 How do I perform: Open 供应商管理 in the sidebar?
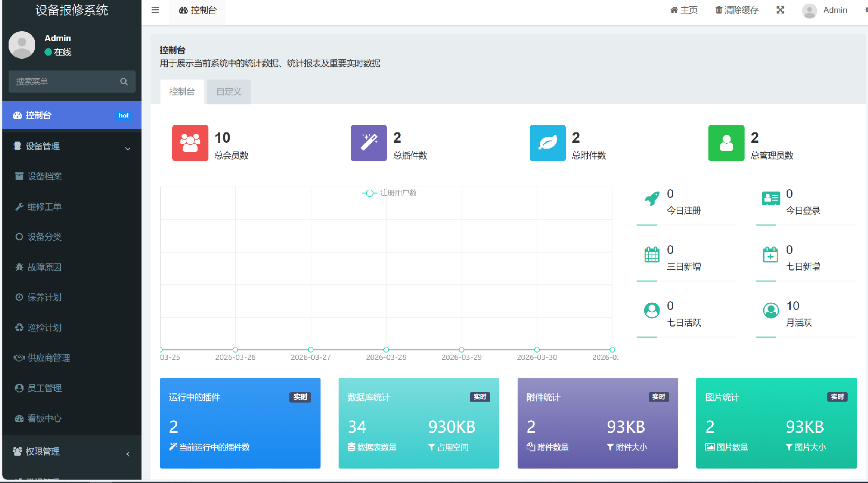pos(48,358)
